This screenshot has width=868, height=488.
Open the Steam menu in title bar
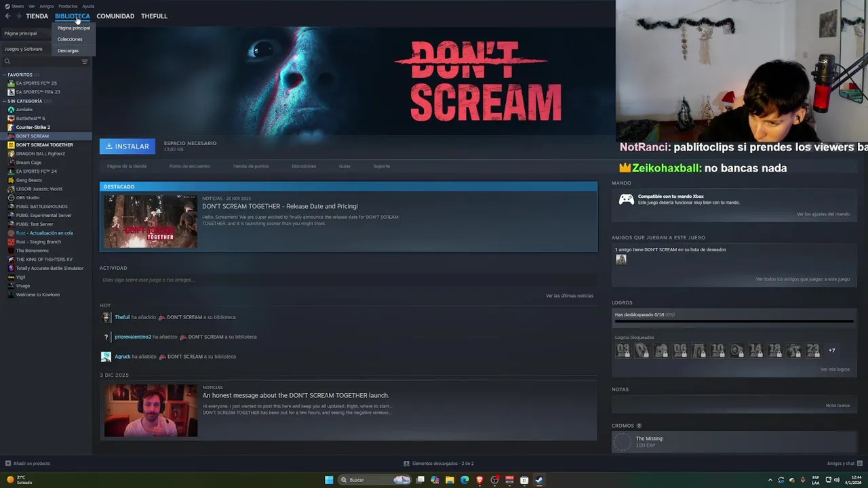[14, 6]
